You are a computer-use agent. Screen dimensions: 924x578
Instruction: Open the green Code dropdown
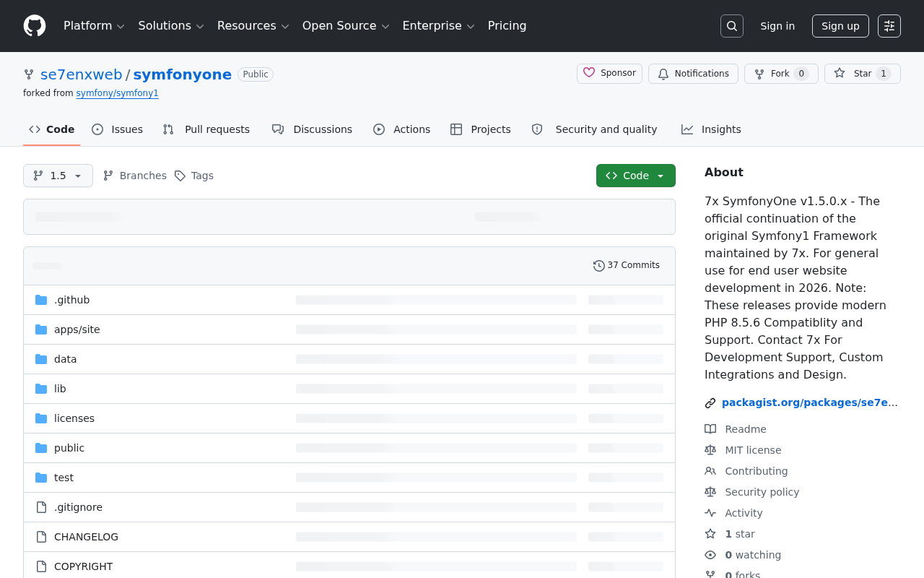pyautogui.click(x=636, y=176)
